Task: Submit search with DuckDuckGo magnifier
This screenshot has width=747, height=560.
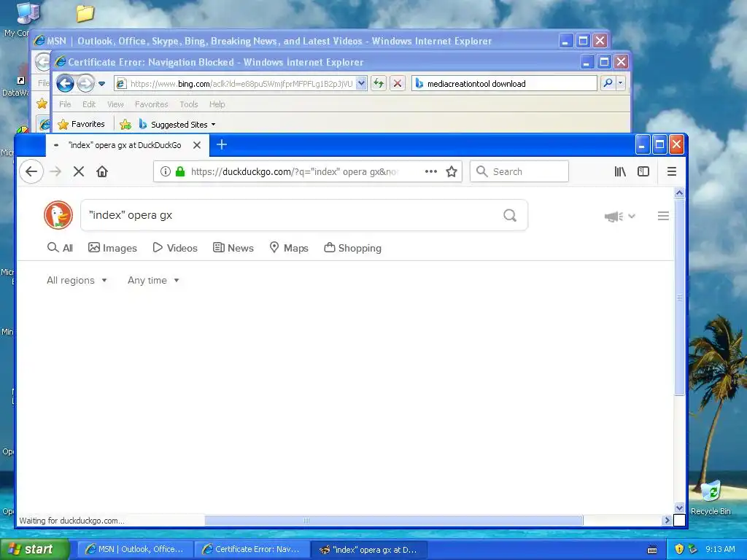Action: (x=510, y=215)
